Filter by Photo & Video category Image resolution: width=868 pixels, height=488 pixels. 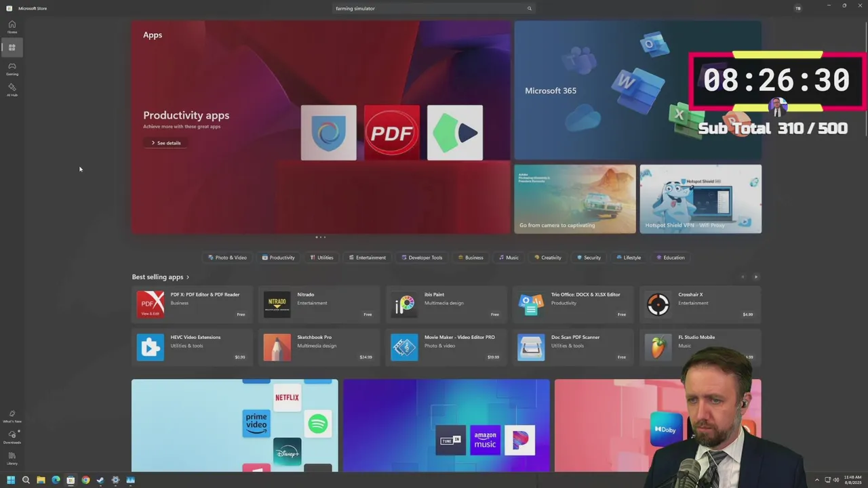[x=228, y=258]
